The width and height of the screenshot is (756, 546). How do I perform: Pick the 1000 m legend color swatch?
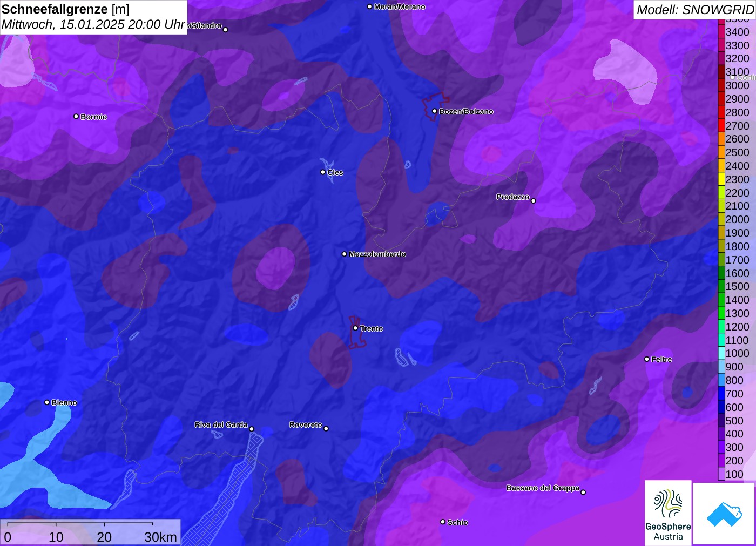coord(721,353)
